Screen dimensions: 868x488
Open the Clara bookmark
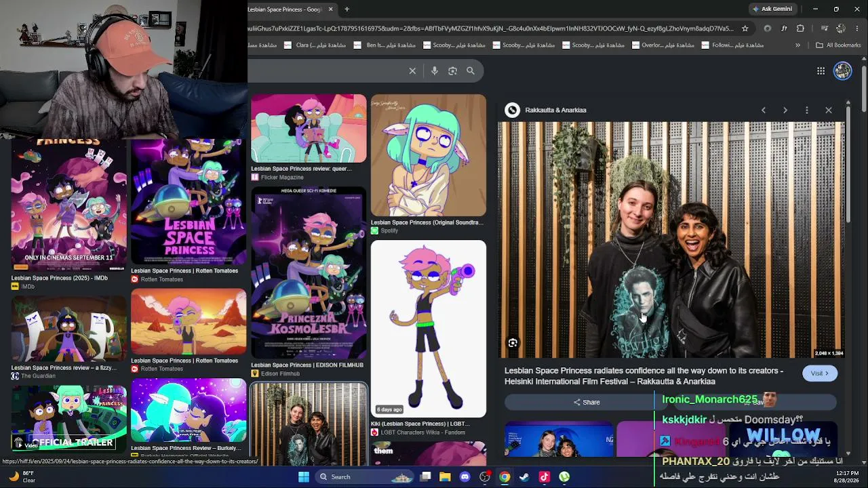point(315,45)
